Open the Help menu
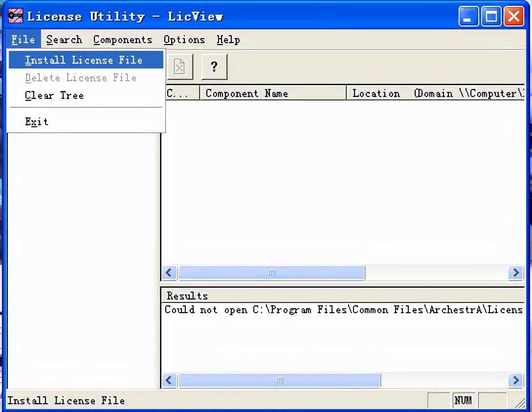This screenshot has width=532, height=412. tap(228, 40)
